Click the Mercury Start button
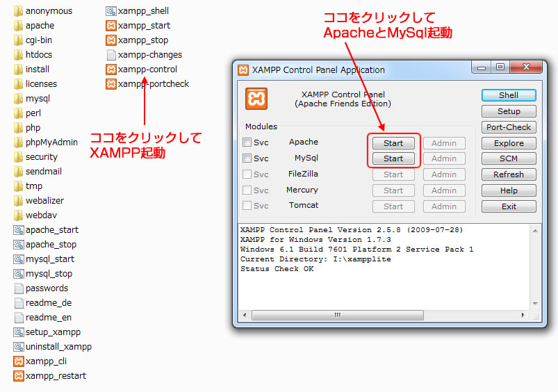This screenshot has height=392, width=558. pos(393,190)
